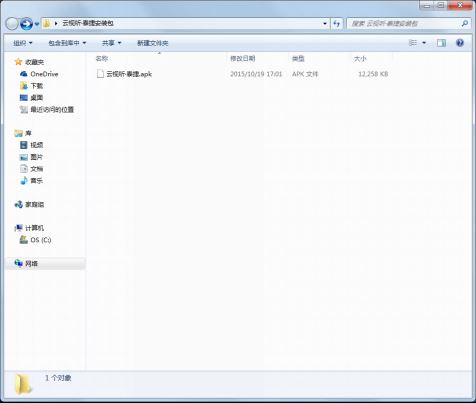Click the 12,258 KB size cell
This screenshot has width=476, height=403.
coord(373,74)
